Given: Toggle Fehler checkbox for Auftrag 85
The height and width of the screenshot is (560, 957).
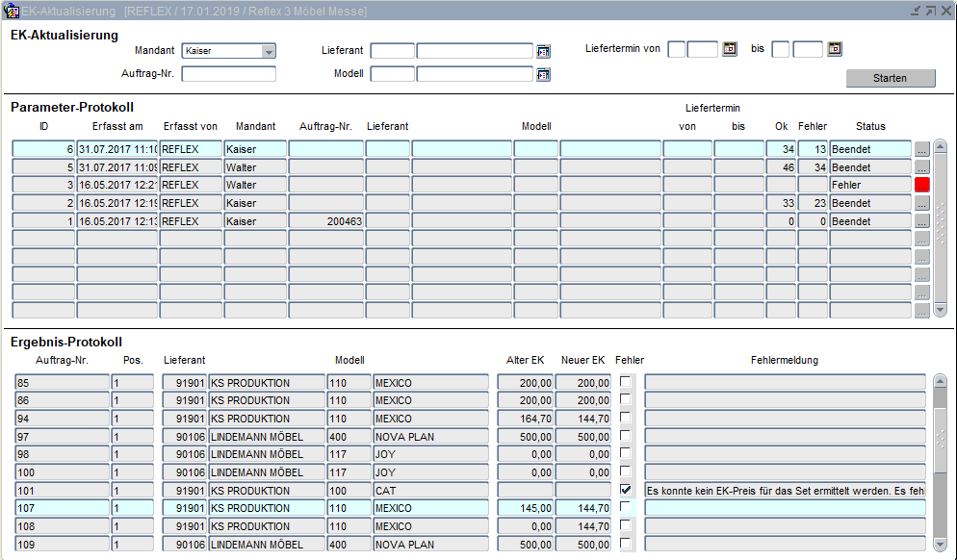Looking at the screenshot, I should pyautogui.click(x=626, y=382).
